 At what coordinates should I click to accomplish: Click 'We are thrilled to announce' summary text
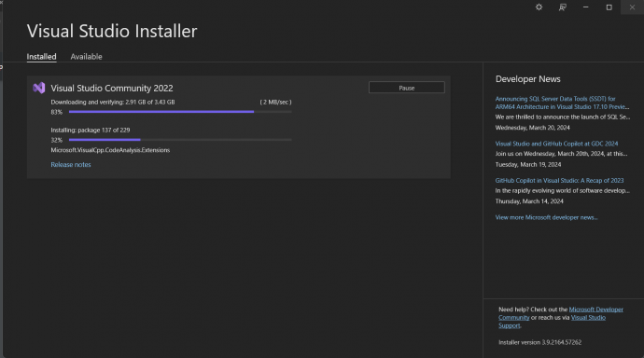pyautogui.click(x=562, y=117)
